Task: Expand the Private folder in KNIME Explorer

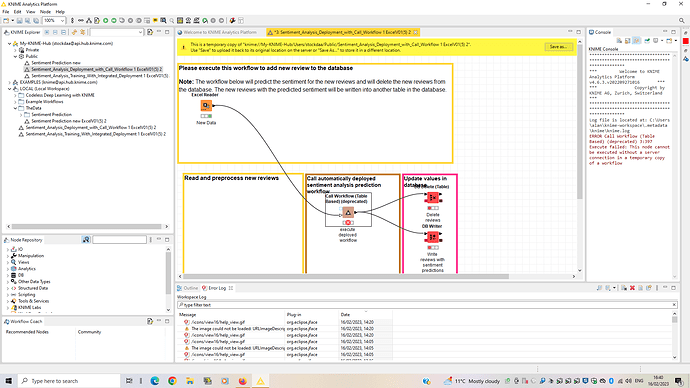Action: click(x=15, y=50)
